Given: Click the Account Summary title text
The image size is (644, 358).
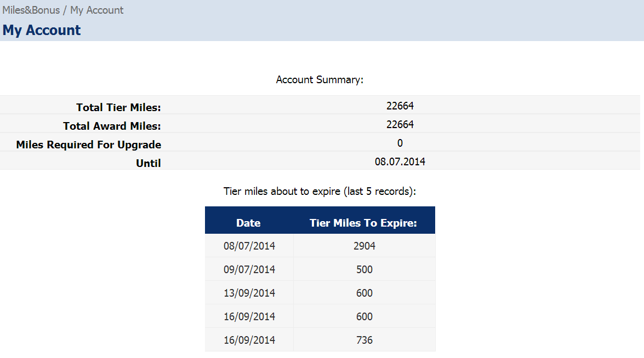Looking at the screenshot, I should point(320,80).
